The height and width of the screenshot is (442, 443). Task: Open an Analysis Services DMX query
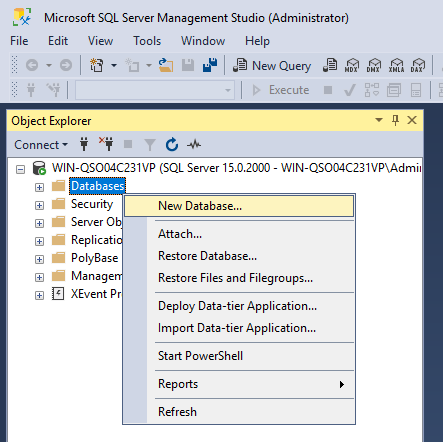click(x=373, y=65)
